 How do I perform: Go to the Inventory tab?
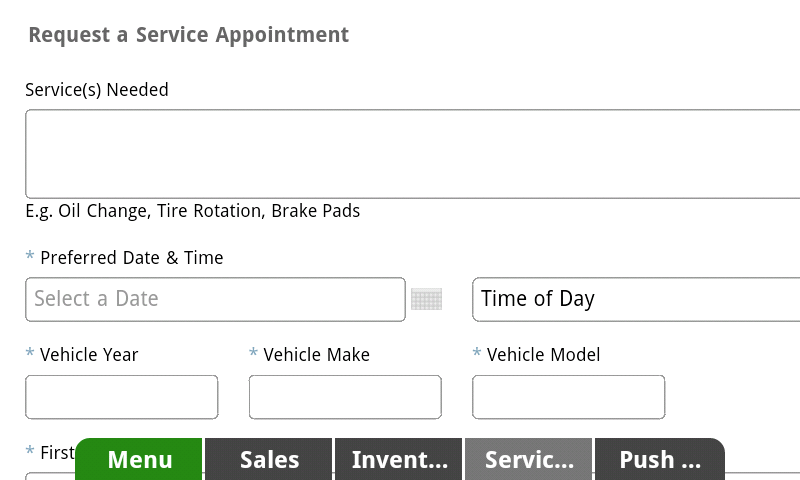399,460
